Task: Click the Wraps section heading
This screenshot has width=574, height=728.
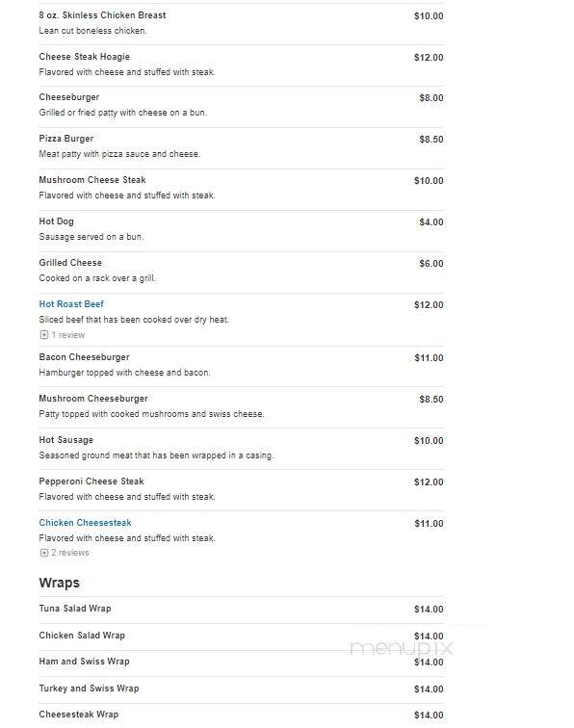Action: 59,583
